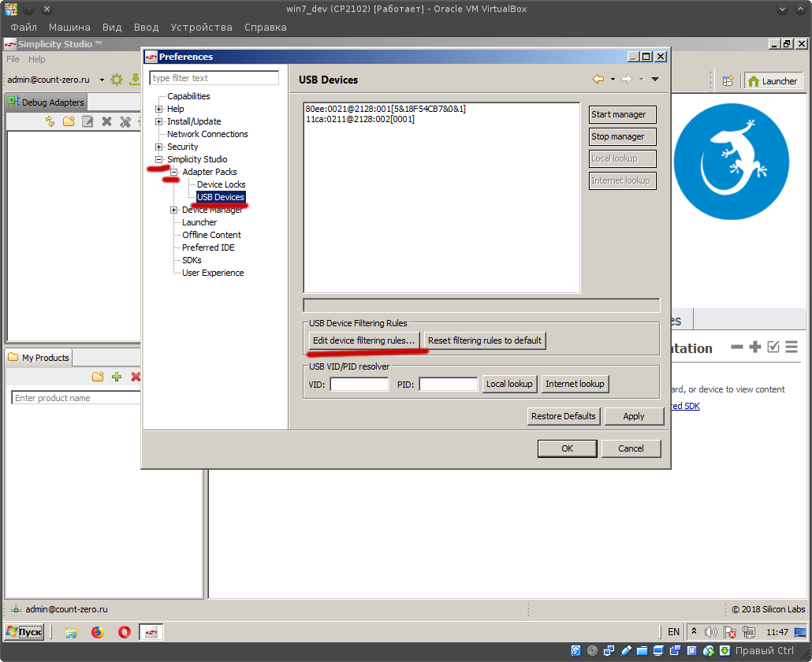Open the Устройства menu in VirtualBox
The height and width of the screenshot is (662, 812).
(x=202, y=27)
